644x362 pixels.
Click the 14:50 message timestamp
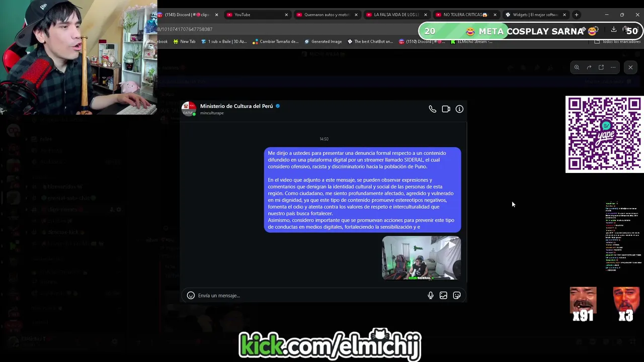coord(324,139)
